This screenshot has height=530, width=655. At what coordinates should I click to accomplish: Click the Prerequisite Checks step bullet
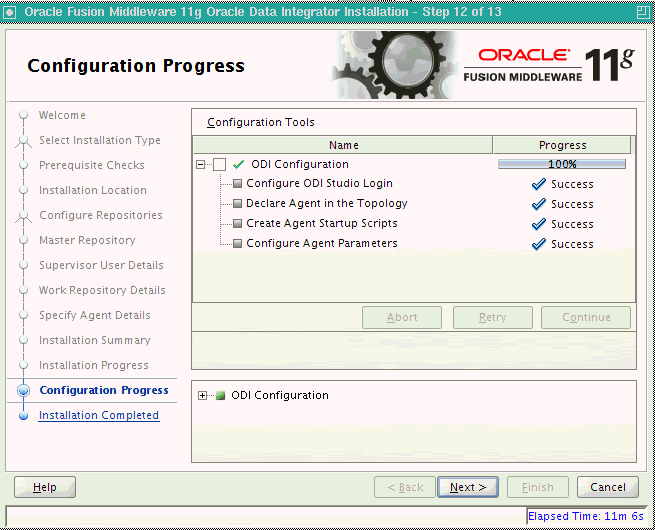pos(24,165)
